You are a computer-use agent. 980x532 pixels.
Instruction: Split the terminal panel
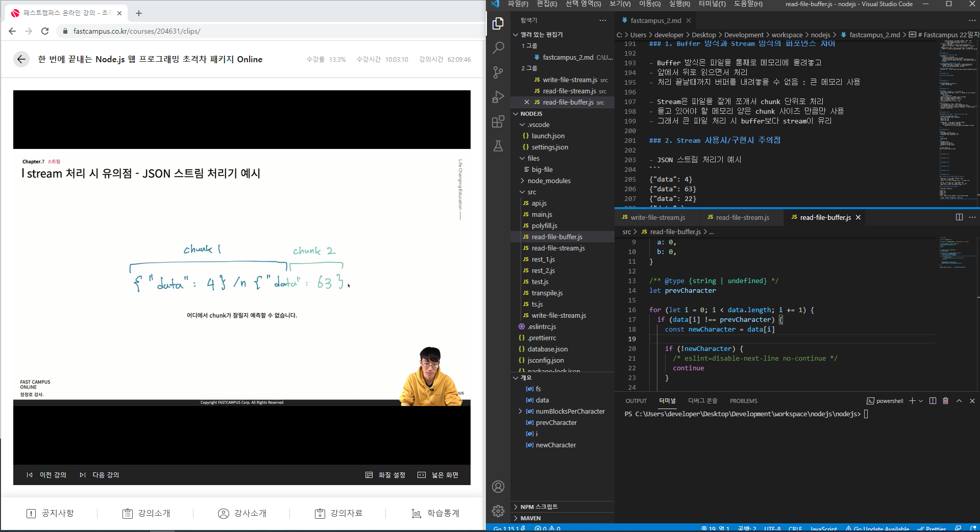(x=933, y=401)
